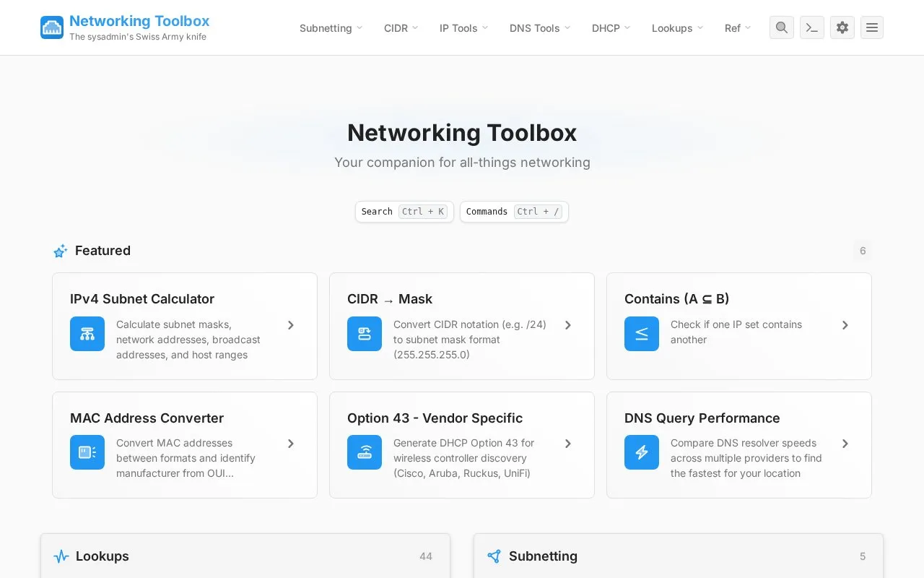The height and width of the screenshot is (578, 924).
Task: Open settings gear icon
Action: pos(842,27)
